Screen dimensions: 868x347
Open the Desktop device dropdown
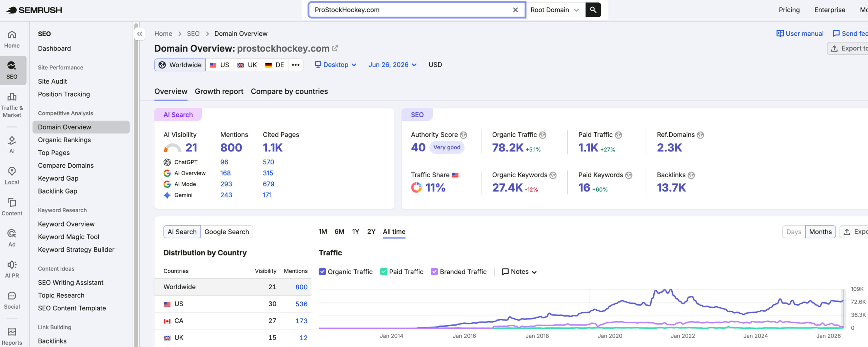336,65
